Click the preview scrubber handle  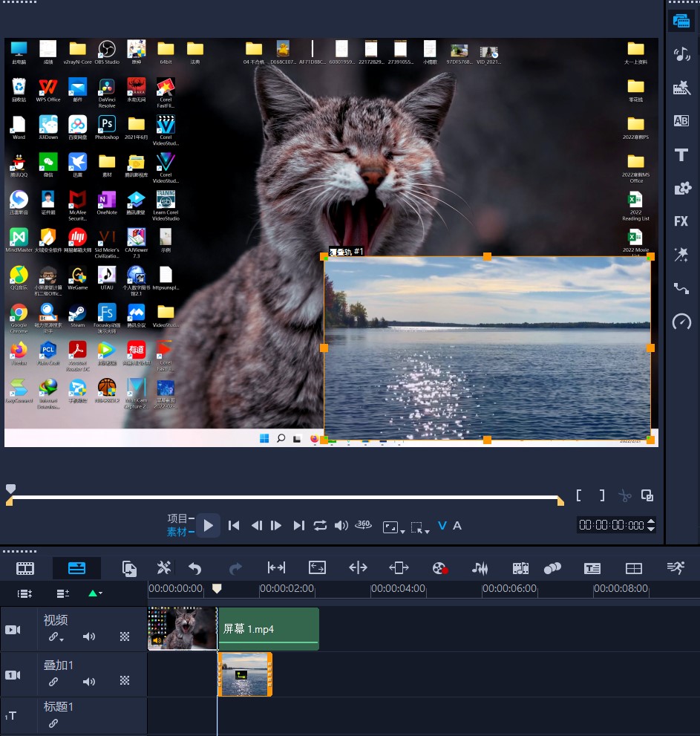11,489
